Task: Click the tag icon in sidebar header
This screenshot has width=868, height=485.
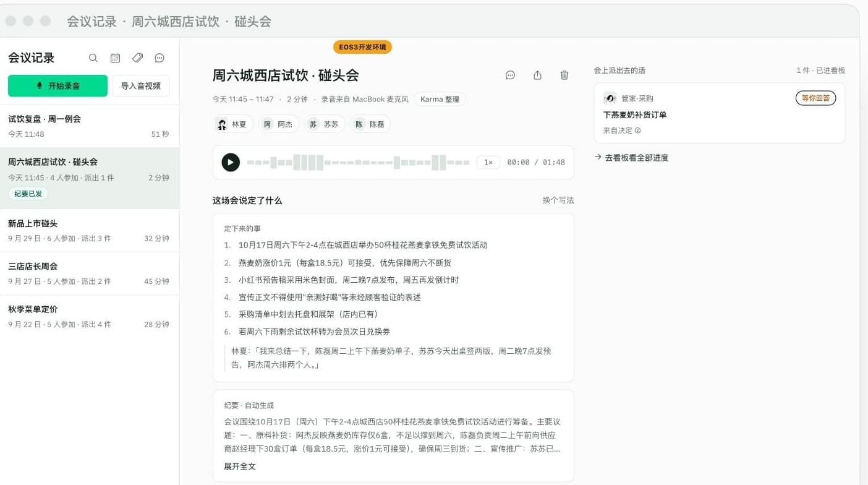Action: 137,58
